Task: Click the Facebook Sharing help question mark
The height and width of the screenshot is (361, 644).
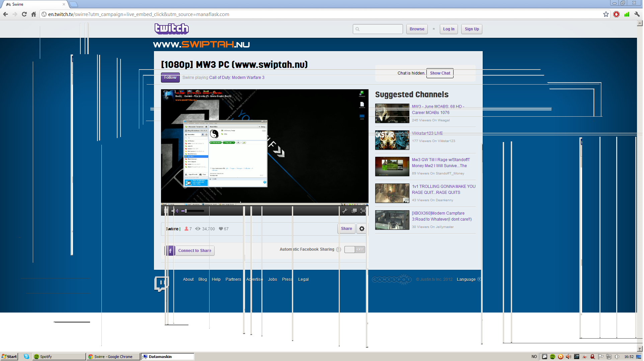Action: click(338, 250)
